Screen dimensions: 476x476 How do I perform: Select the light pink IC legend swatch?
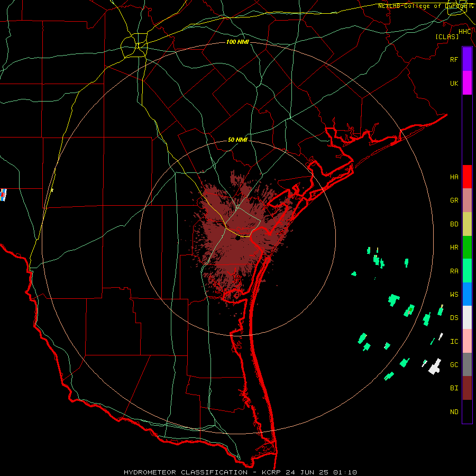[467, 341]
